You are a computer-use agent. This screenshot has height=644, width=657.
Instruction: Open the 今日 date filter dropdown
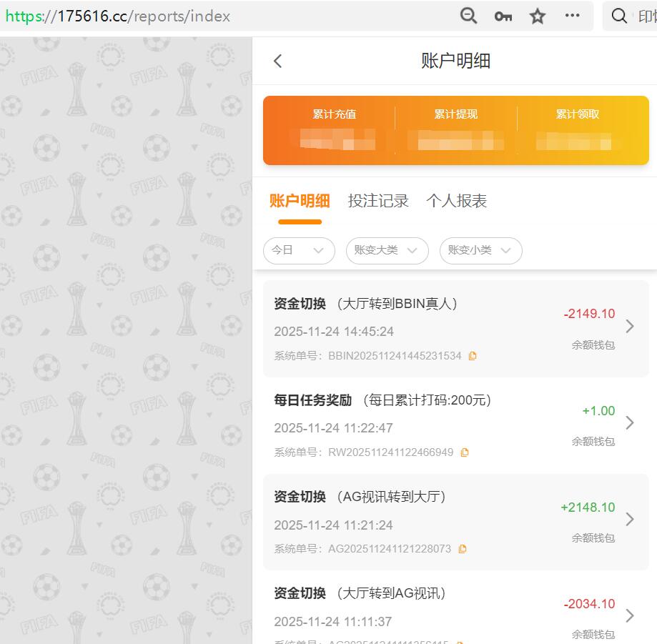pyautogui.click(x=299, y=251)
